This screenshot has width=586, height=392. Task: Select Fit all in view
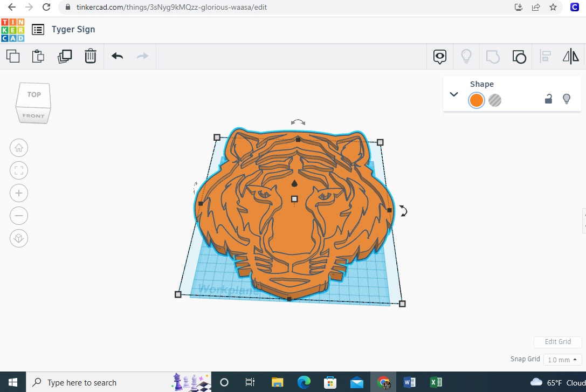point(19,170)
